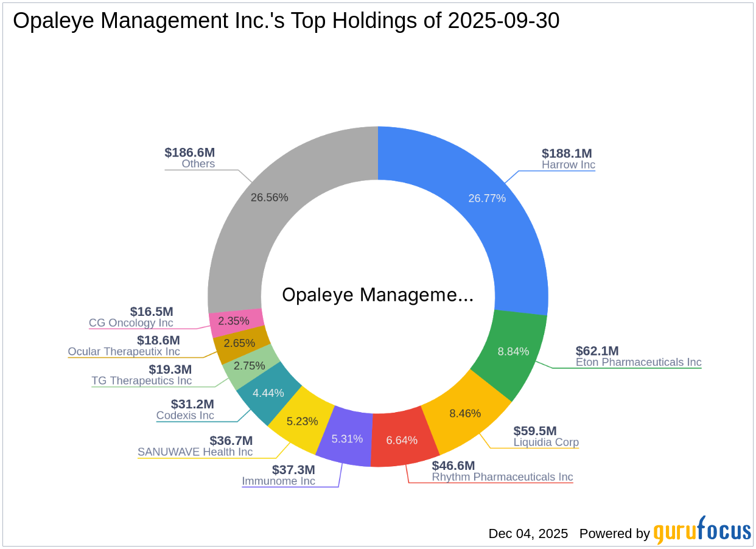The image size is (756, 549).
Task: Click the Harrow Inc label
Action: pyautogui.click(x=567, y=165)
